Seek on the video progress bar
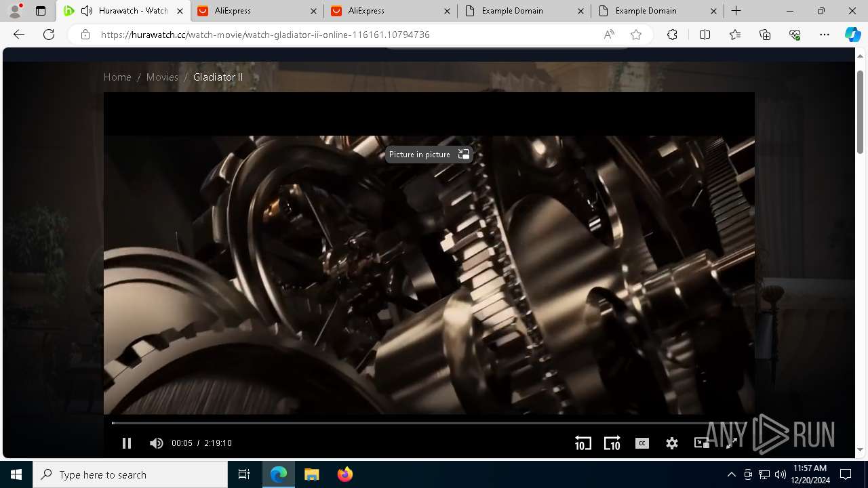Image resolution: width=868 pixels, height=488 pixels. [x=429, y=423]
